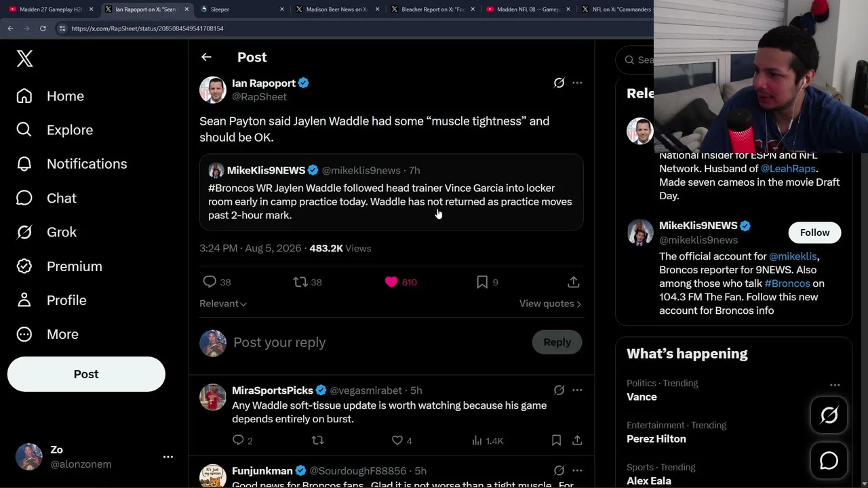Viewport: 868px width, 488px height.
Task: Click the browser address bar URL
Action: (x=147, y=28)
